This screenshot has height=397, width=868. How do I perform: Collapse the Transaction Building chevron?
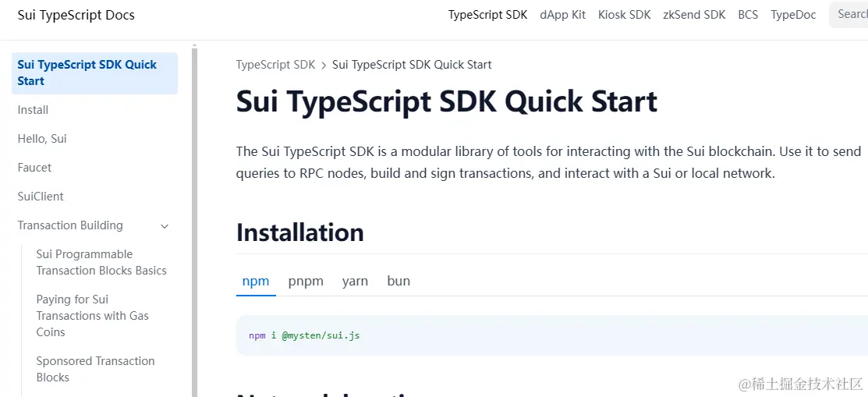pyautogui.click(x=165, y=226)
